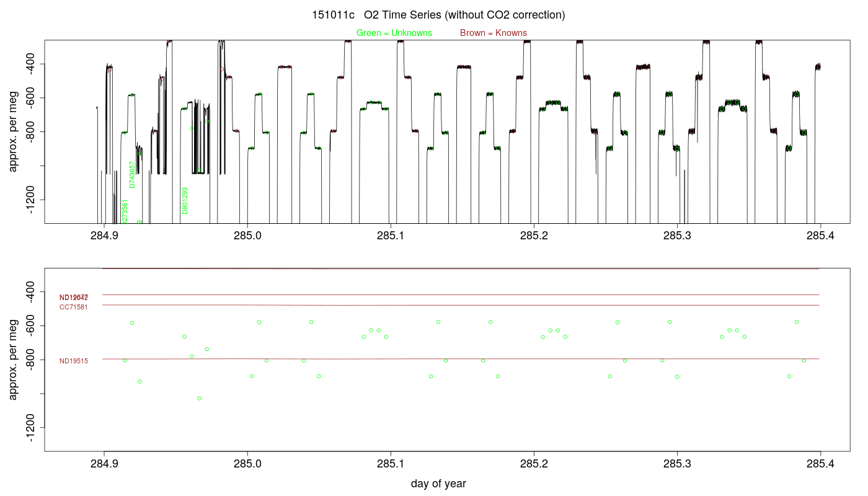Select the CC71581 reference label
This screenshot has height=496, width=868.
pyautogui.click(x=74, y=307)
